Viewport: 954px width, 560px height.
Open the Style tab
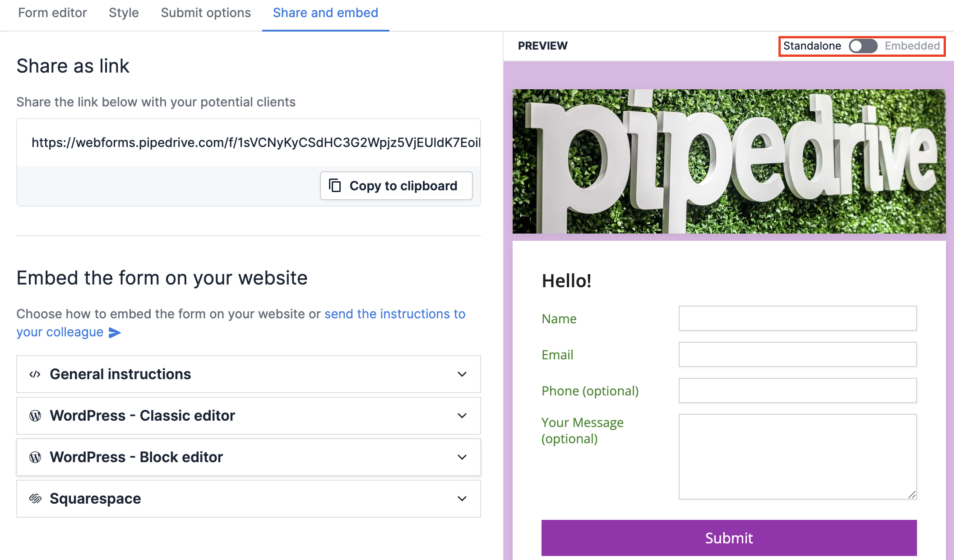[x=124, y=13]
